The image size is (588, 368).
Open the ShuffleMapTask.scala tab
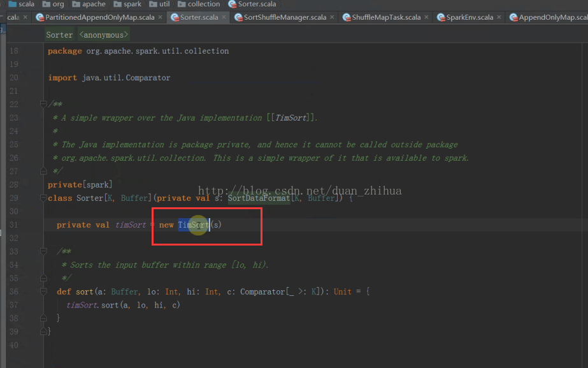click(386, 17)
